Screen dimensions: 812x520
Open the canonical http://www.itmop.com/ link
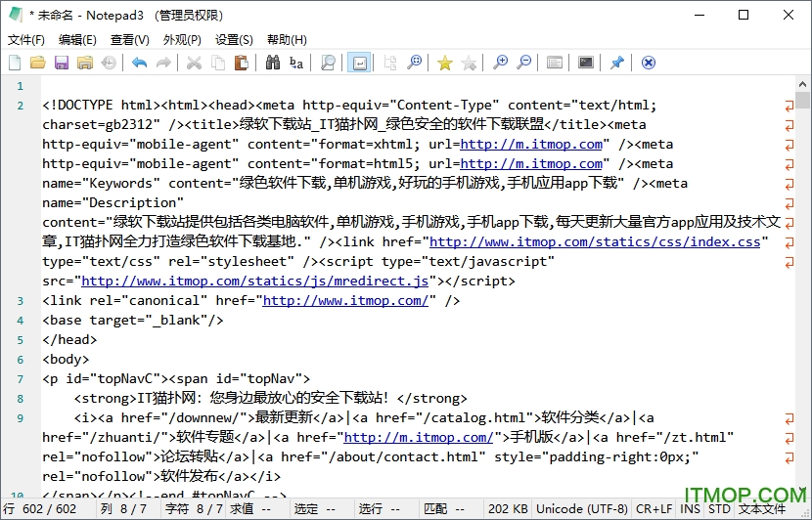[x=345, y=301]
